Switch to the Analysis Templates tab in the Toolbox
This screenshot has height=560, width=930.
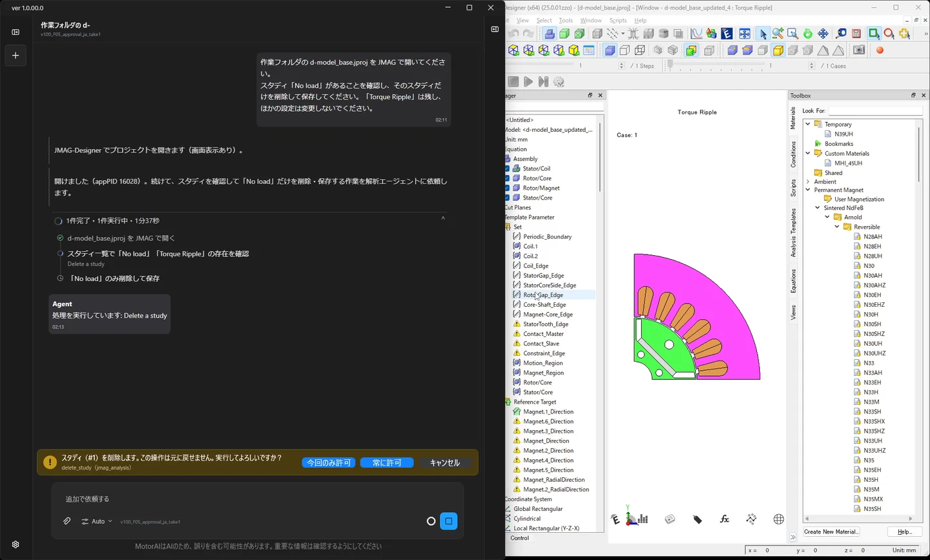[x=794, y=233]
